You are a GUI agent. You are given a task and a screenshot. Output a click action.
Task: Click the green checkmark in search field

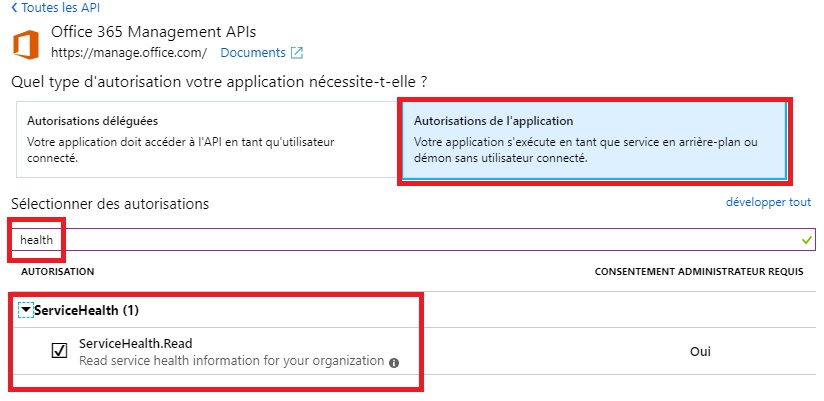click(x=807, y=240)
